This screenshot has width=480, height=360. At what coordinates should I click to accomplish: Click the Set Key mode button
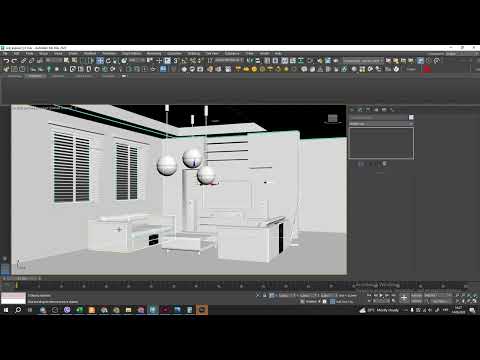pyautogui.click(x=417, y=301)
